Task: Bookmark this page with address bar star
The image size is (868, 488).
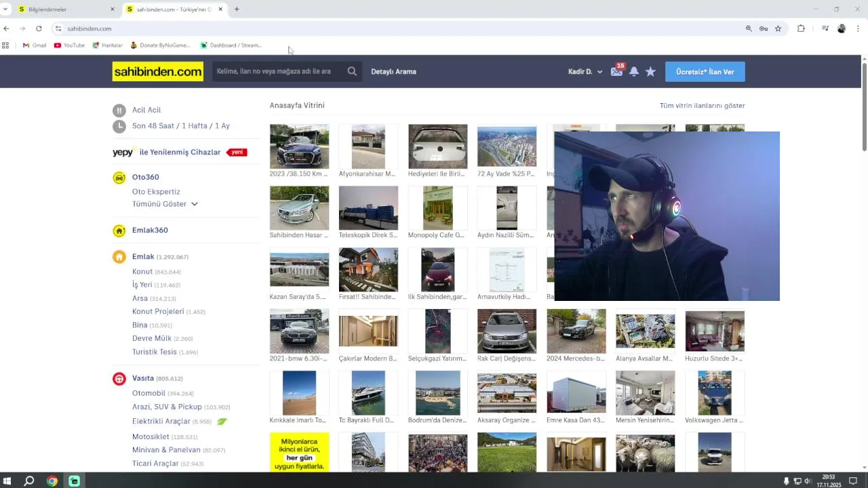Action: click(x=778, y=28)
